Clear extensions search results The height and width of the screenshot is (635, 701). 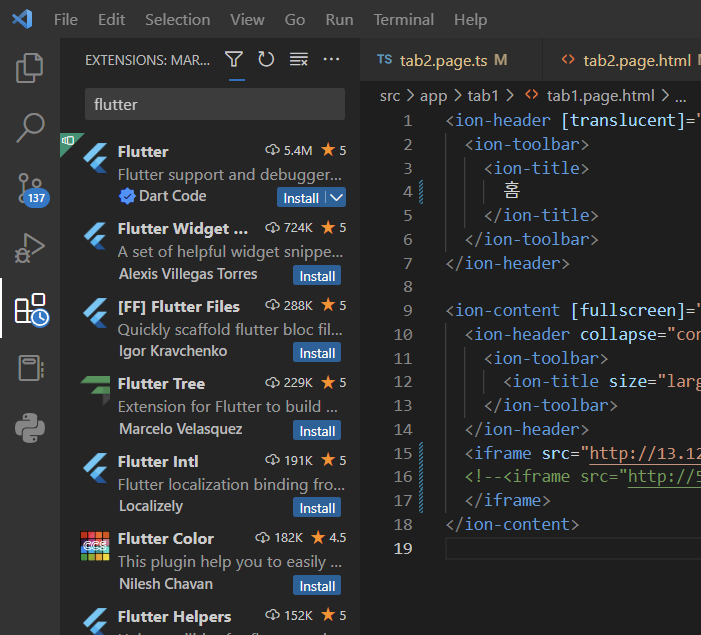[299, 59]
